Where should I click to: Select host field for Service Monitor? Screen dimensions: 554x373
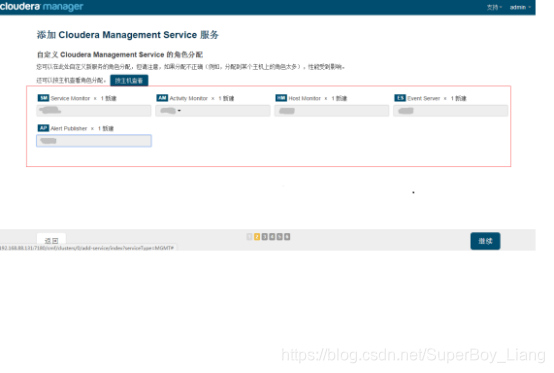(x=94, y=111)
